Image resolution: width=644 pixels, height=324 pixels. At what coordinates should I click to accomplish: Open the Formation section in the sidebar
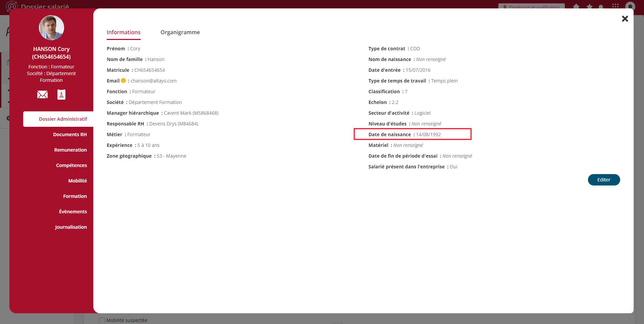(75, 196)
